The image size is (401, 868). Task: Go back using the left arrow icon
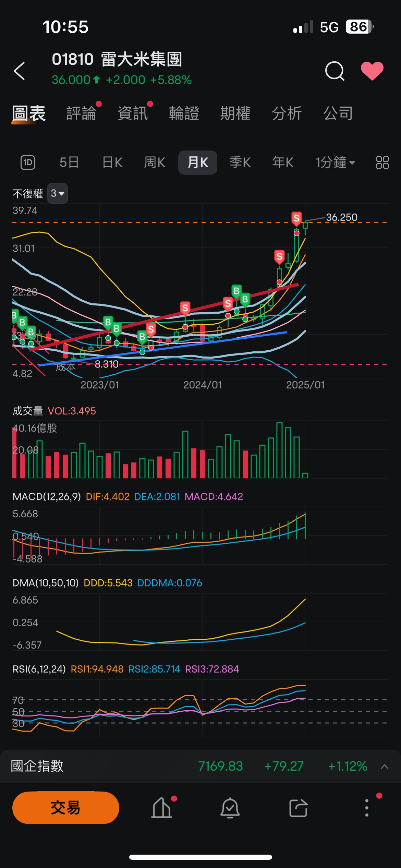tap(20, 71)
